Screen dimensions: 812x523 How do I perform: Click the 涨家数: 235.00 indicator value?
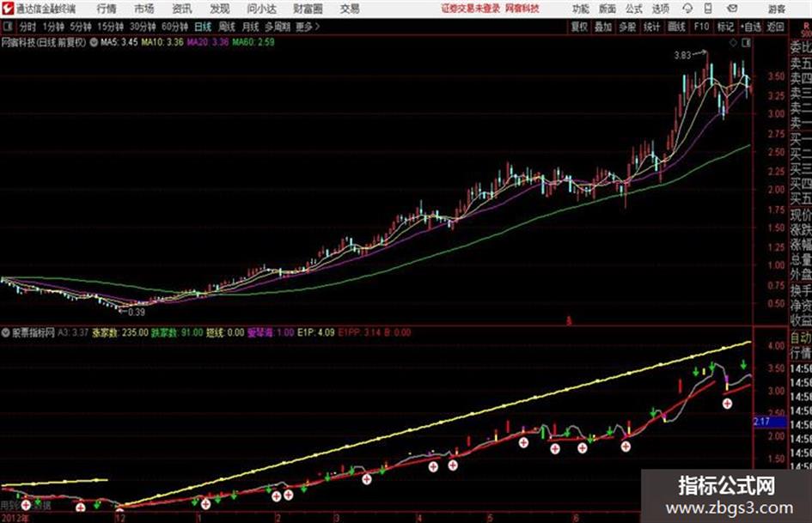click(120, 332)
